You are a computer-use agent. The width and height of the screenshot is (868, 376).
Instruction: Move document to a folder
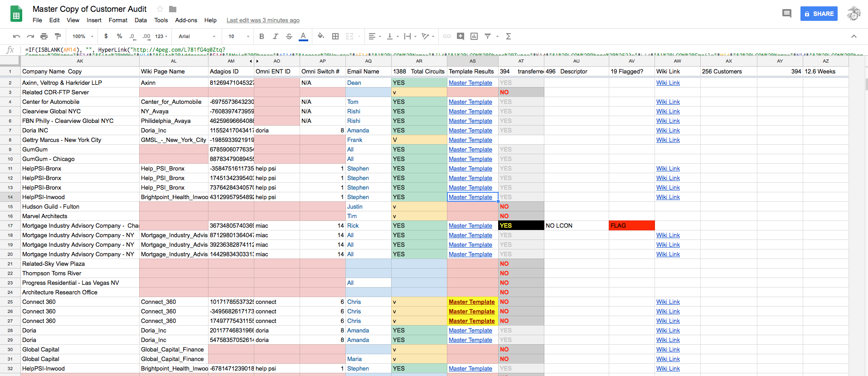(x=173, y=9)
